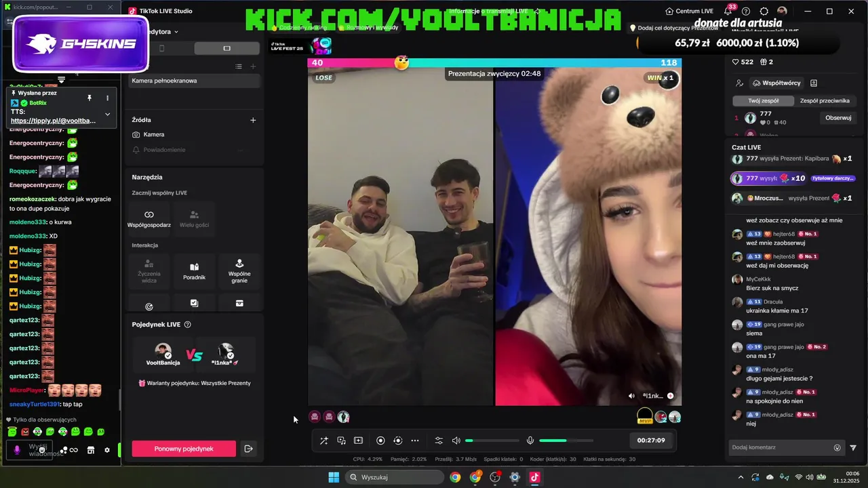868x488 pixels.
Task: Open TikTok LIVE Studio settings gear
Action: point(764,12)
